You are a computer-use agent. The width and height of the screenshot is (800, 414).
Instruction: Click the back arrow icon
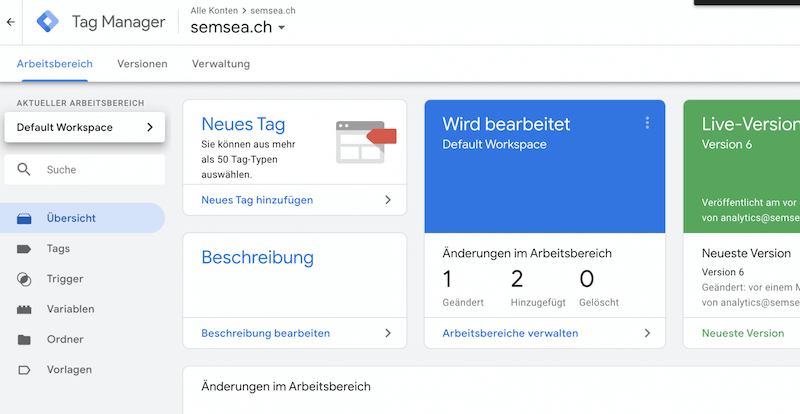[11, 22]
